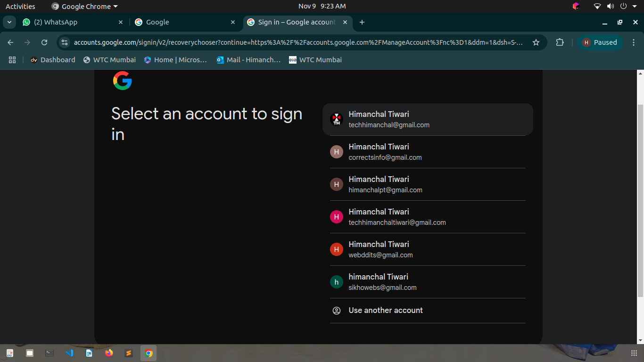The height and width of the screenshot is (362, 644).
Task: Click green avatar beside sikhowebs@gmail.com
Action: [x=336, y=282]
